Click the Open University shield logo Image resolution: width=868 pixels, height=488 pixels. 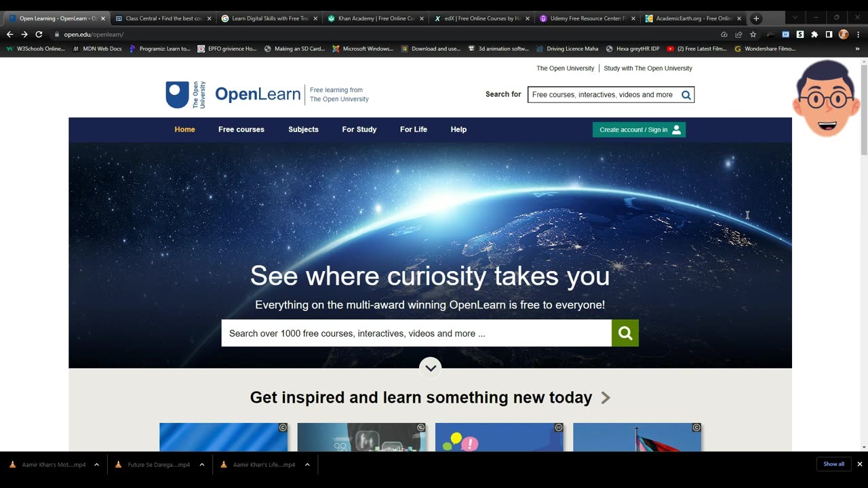point(178,95)
